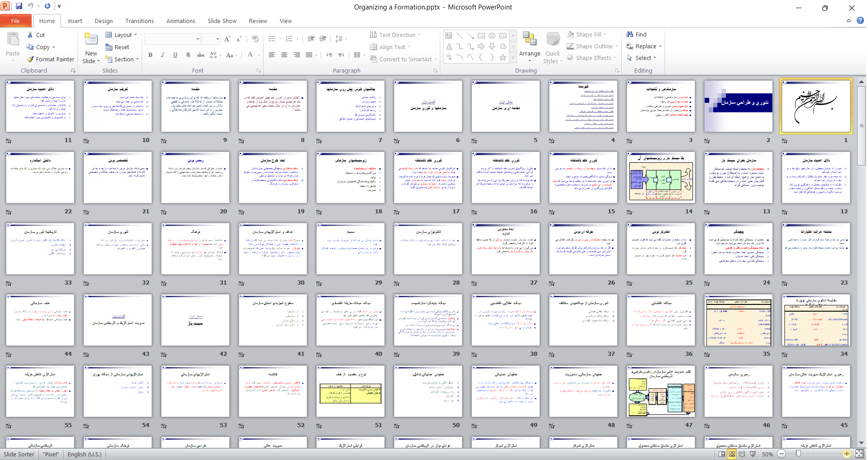Expand the Copy dropdown arrow
Screen dimensions: 868x460
[x=53, y=47]
